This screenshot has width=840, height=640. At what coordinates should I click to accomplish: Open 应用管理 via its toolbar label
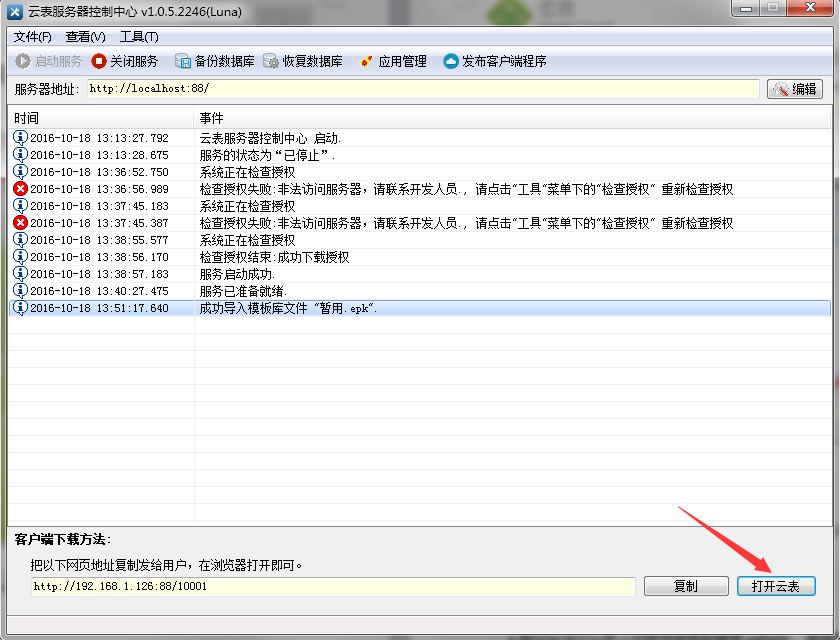click(x=402, y=62)
